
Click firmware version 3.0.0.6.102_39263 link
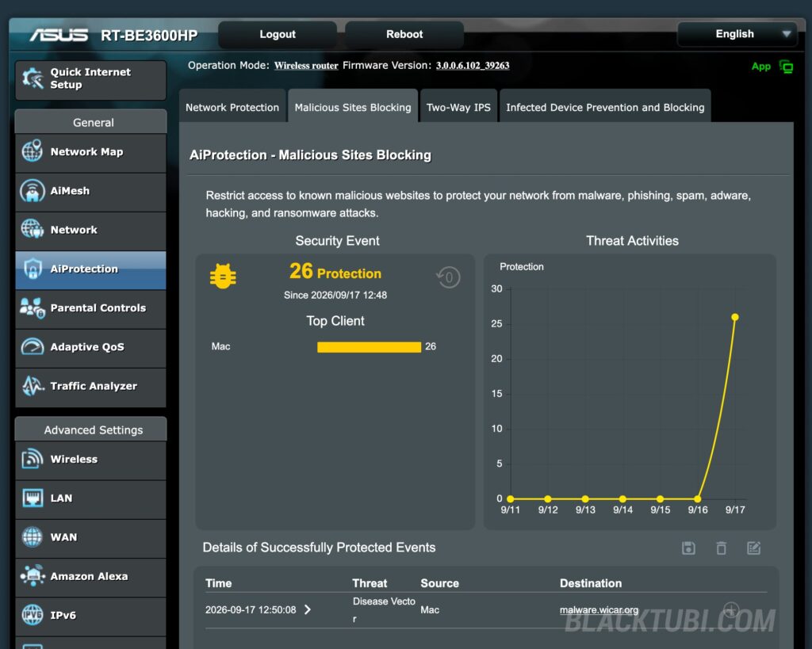point(473,66)
